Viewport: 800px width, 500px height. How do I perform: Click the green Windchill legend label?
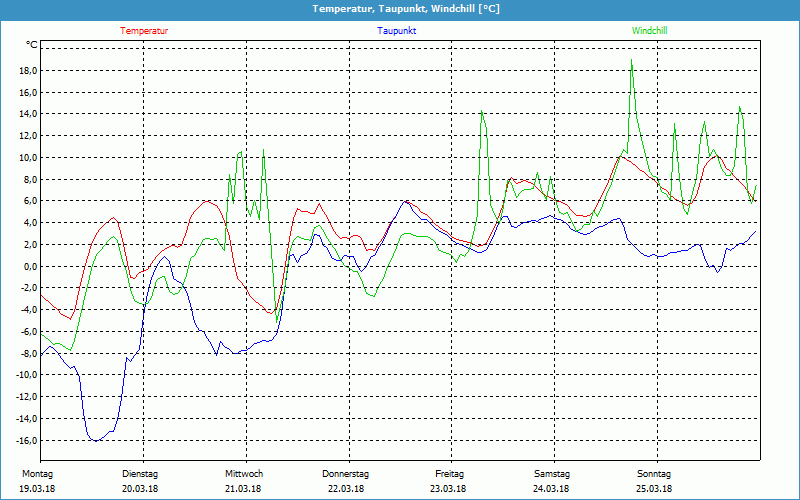(x=649, y=31)
